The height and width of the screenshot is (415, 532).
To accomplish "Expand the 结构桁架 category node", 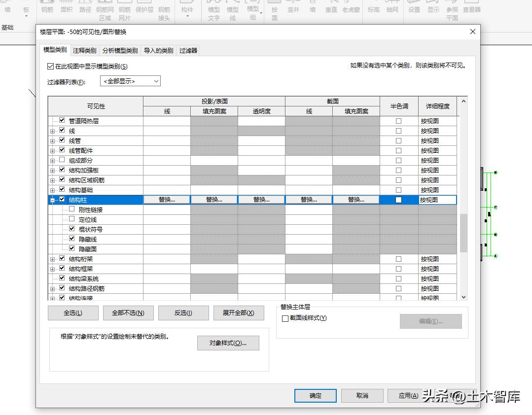I will point(53,258).
